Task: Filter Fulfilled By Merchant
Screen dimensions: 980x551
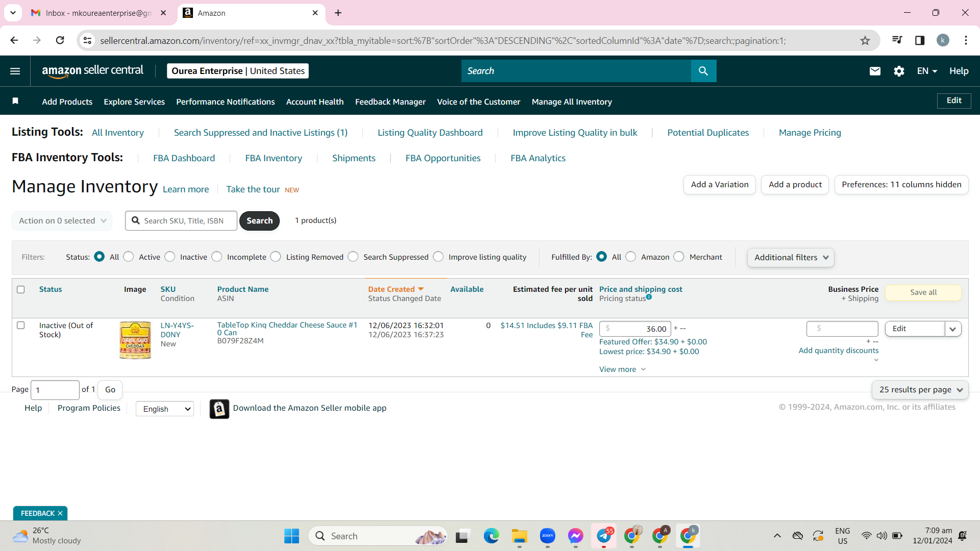Action: tap(679, 257)
